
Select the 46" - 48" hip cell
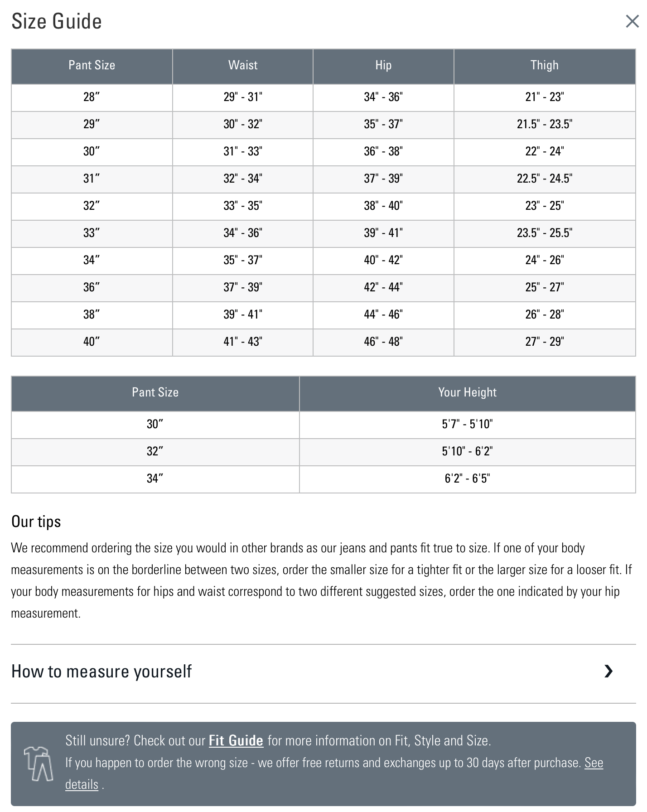click(383, 342)
